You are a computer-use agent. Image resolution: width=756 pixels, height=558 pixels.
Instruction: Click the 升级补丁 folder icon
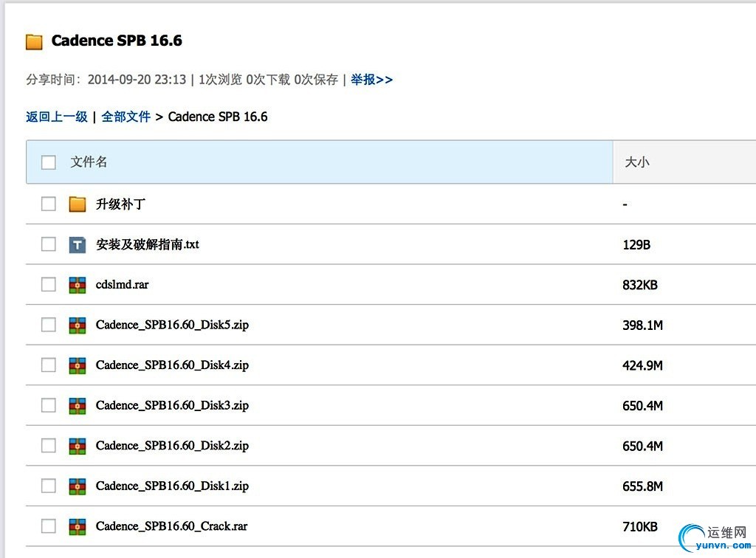point(78,204)
